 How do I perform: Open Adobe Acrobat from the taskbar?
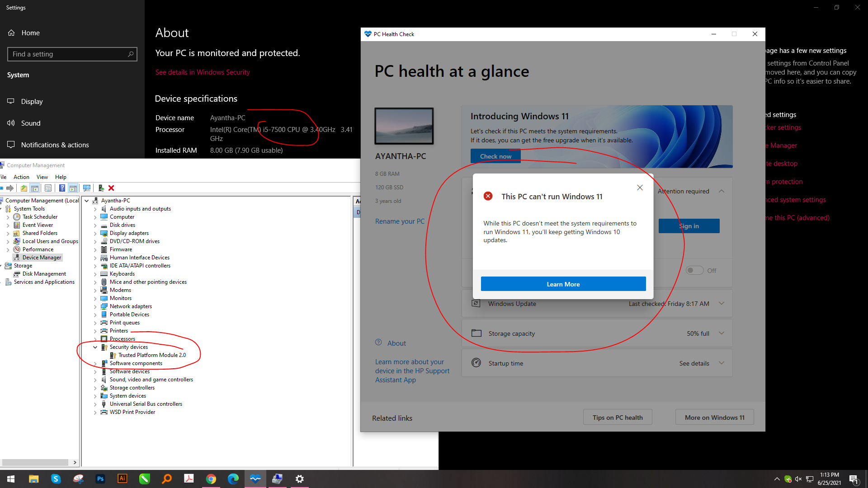189,479
